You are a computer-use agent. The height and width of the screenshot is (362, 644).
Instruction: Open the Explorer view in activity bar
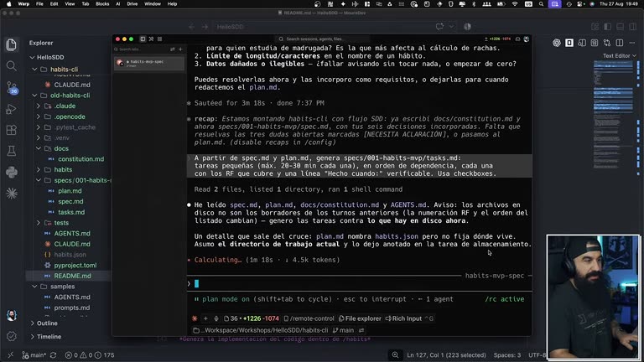tap(12, 44)
